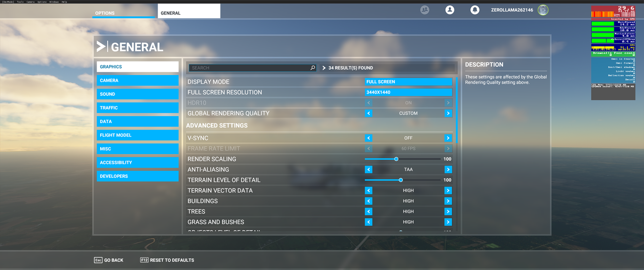Click the arrow icon beside results found
Viewport: 644px width, 270px height.
(x=324, y=67)
